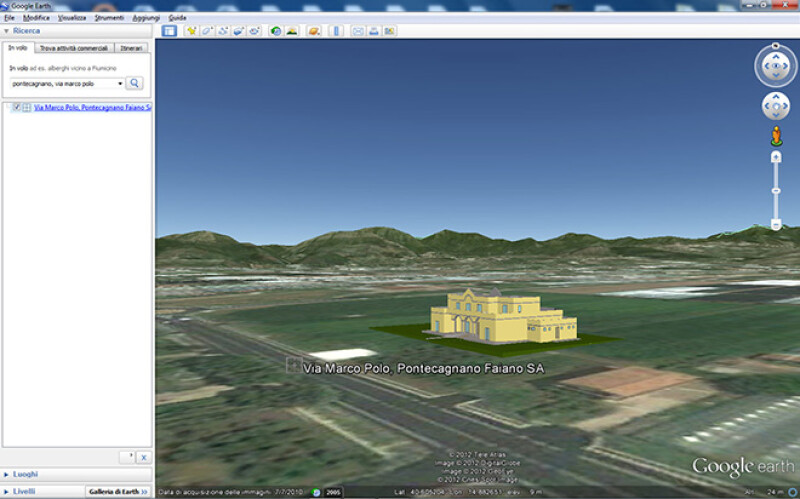Screen dimensions: 800x499
Task: Open the search history dropdown arrow
Action: pyautogui.click(x=120, y=84)
